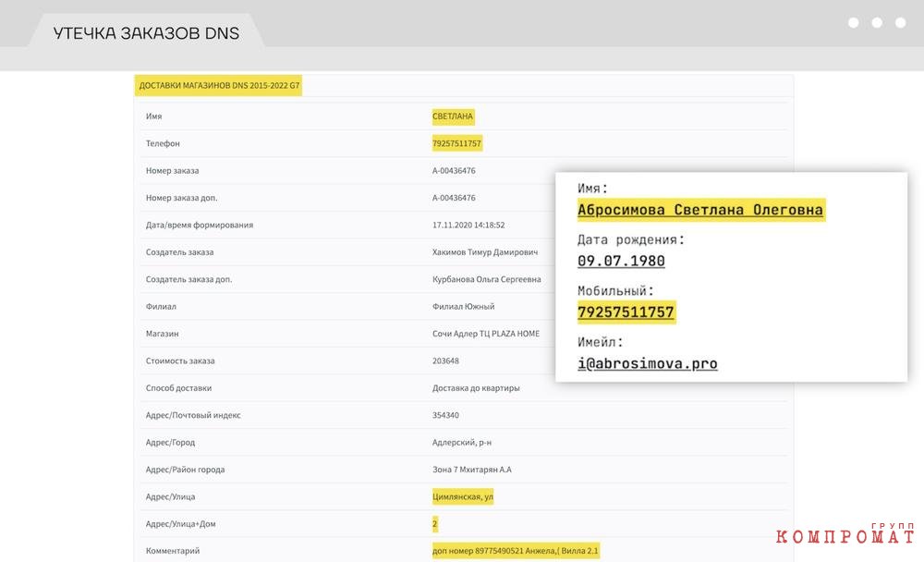Click the value Филиал Южный
Screen dimensions: 924x562
(463, 306)
